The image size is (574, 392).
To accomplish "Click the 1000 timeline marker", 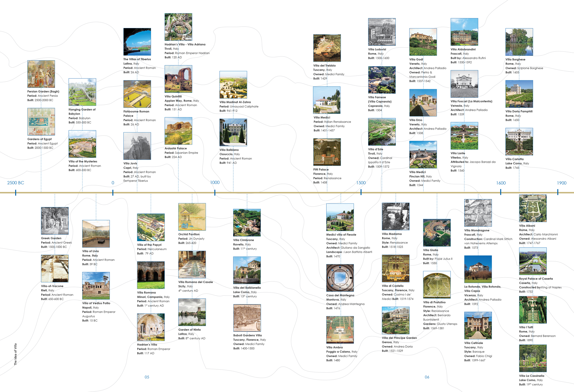I will point(215,183).
